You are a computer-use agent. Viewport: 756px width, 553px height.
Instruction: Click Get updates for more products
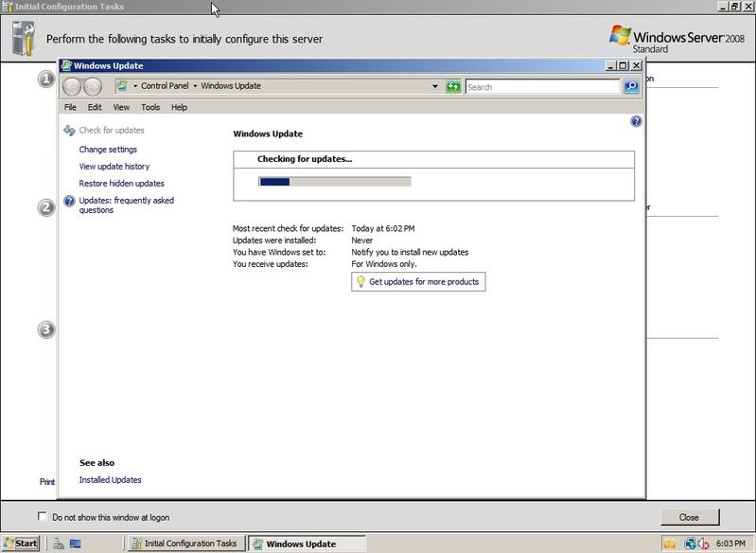[x=418, y=282]
